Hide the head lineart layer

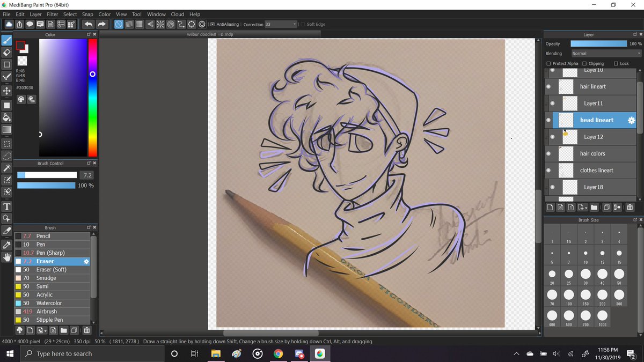548,120
